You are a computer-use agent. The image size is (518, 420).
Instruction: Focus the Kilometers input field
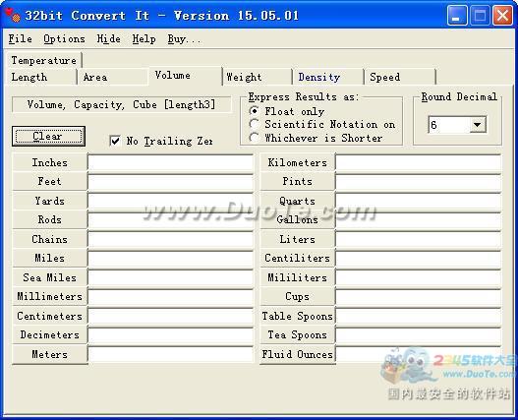(x=419, y=162)
